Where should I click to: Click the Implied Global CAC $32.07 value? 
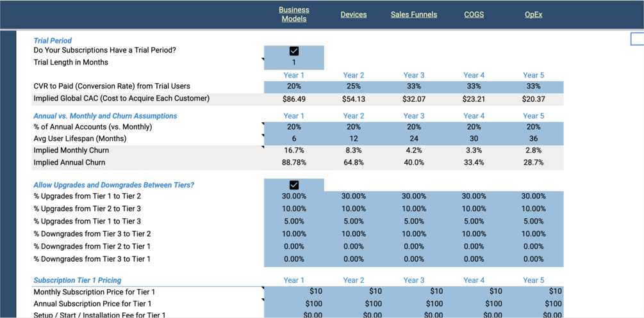(x=413, y=99)
